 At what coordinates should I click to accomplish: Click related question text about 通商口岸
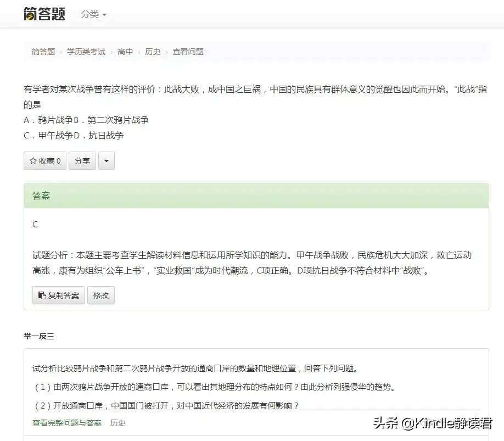click(196, 369)
